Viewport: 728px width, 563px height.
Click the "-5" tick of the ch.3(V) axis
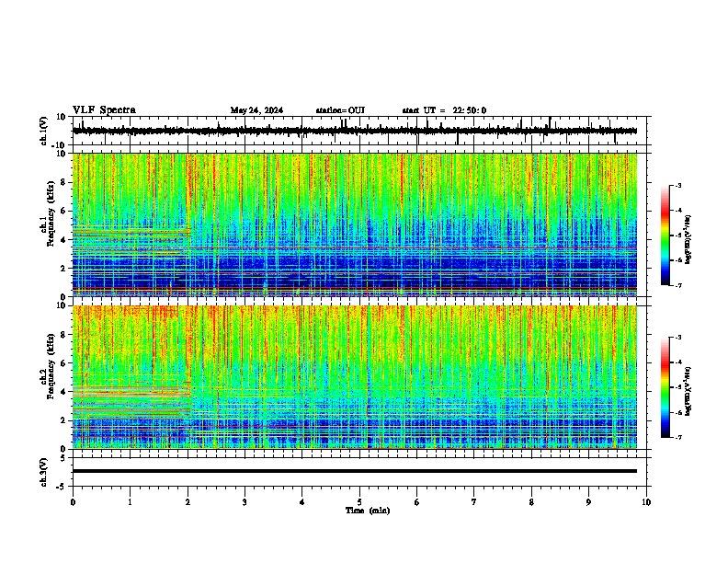[62, 487]
